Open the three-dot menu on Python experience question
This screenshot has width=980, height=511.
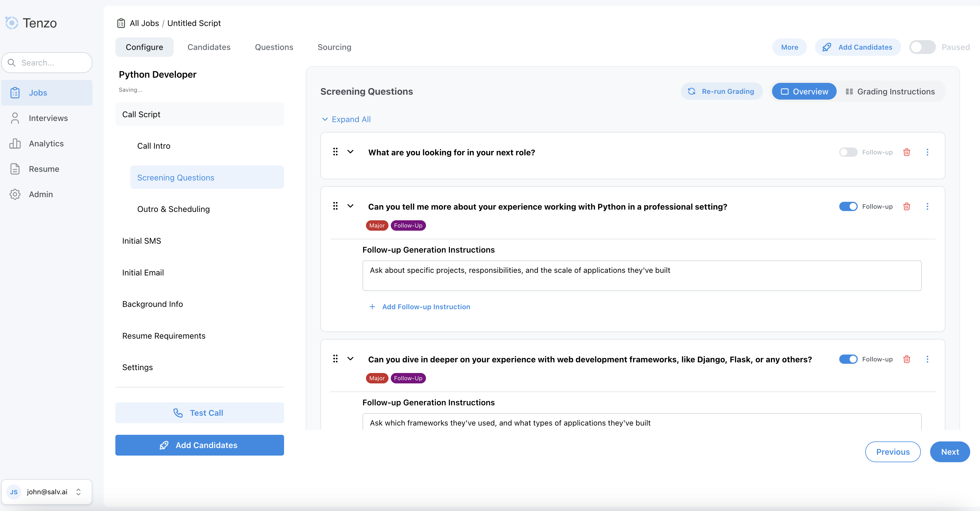click(x=928, y=206)
